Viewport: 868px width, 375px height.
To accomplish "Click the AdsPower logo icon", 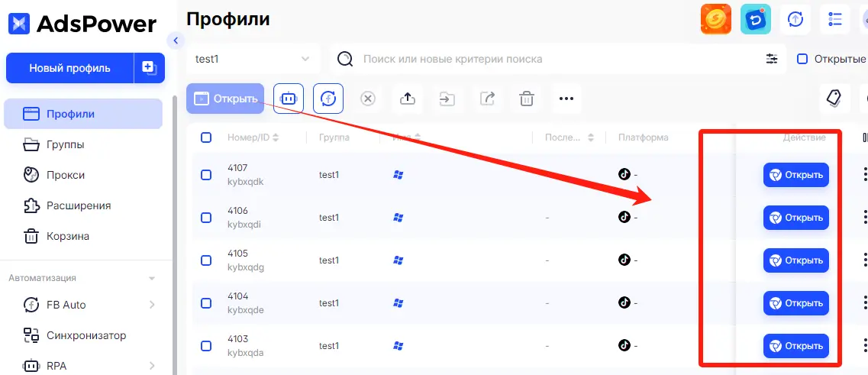I will (x=19, y=24).
